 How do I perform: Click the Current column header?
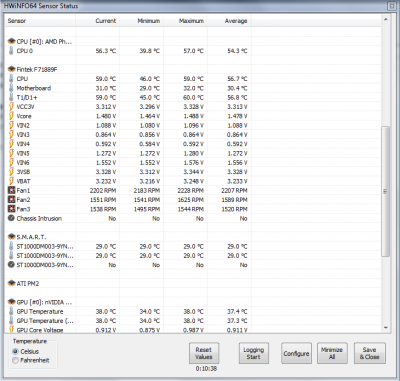(x=97, y=21)
